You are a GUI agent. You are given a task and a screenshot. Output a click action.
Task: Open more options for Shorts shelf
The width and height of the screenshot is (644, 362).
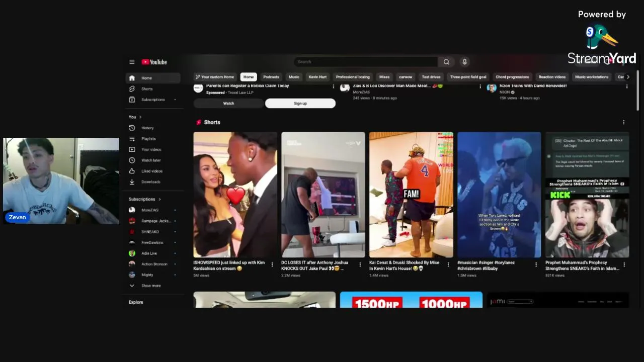tap(623, 122)
